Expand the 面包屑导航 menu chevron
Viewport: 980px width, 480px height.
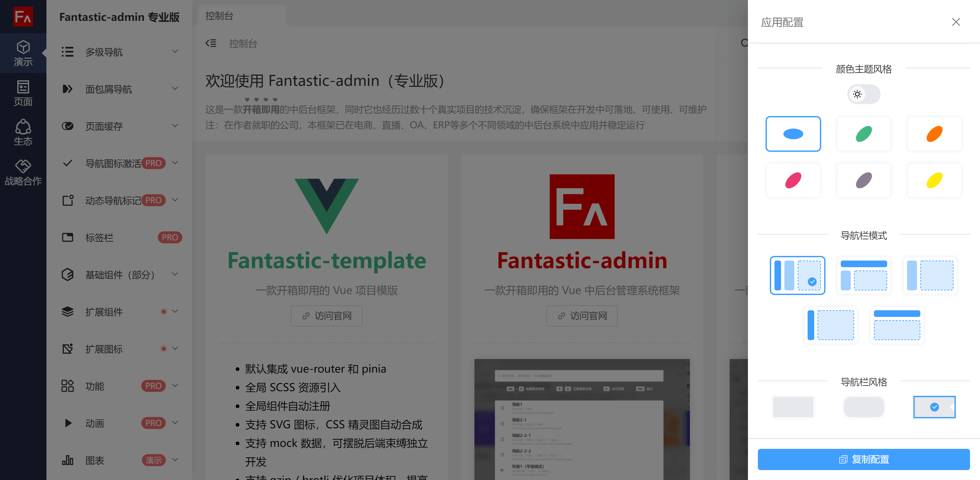click(175, 88)
